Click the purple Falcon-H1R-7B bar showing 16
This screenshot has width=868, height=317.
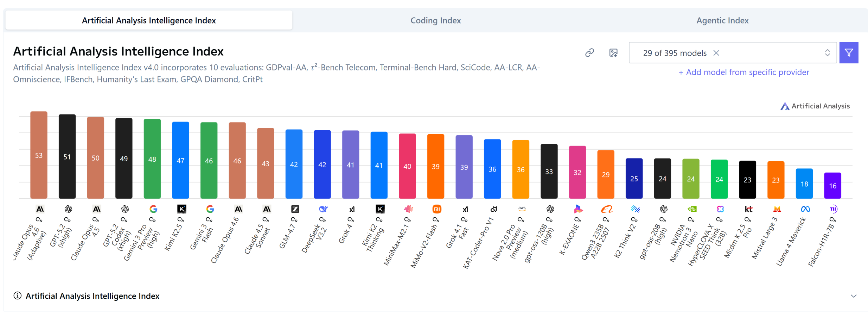(x=832, y=186)
